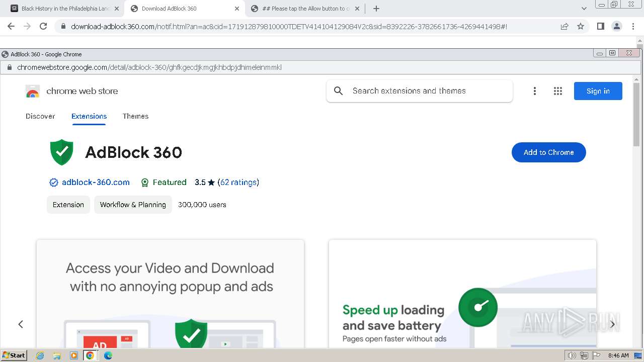Open Chrome's three-dot menu
644x362 pixels.
click(633, 26)
